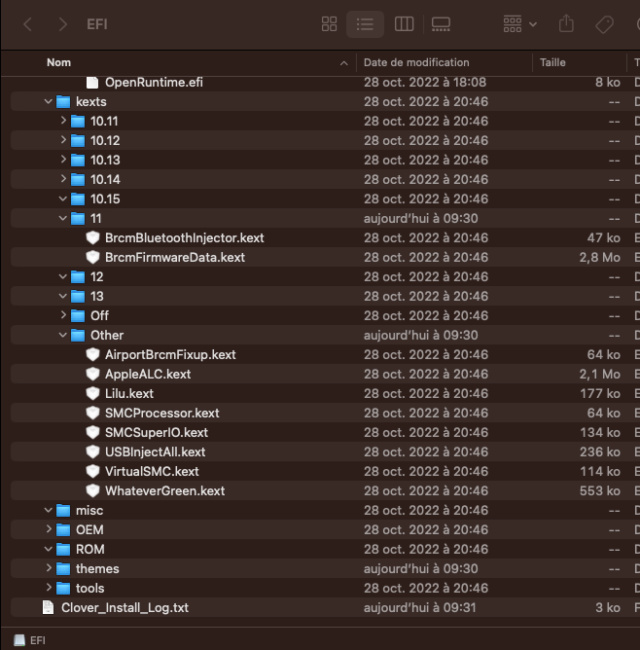Viewport: 640px width, 650px height.
Task: Click the EFI window title
Action: pos(97,24)
